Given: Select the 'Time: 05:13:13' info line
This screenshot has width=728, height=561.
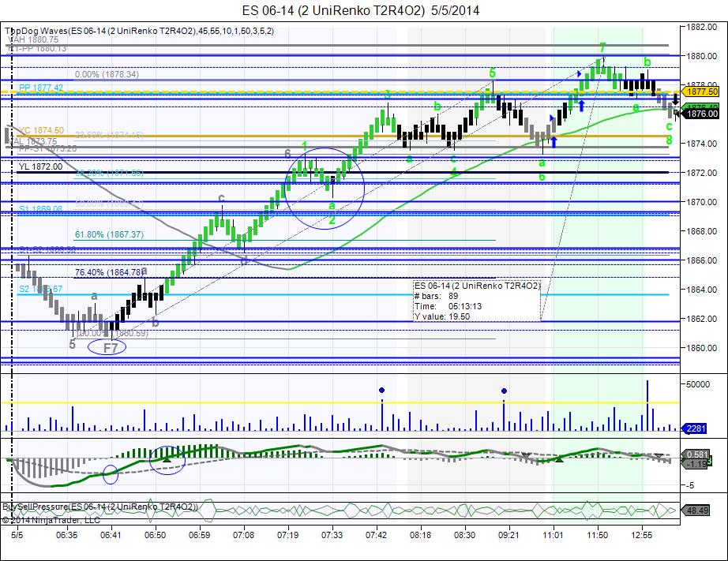Looking at the screenshot, I should coord(448,306).
